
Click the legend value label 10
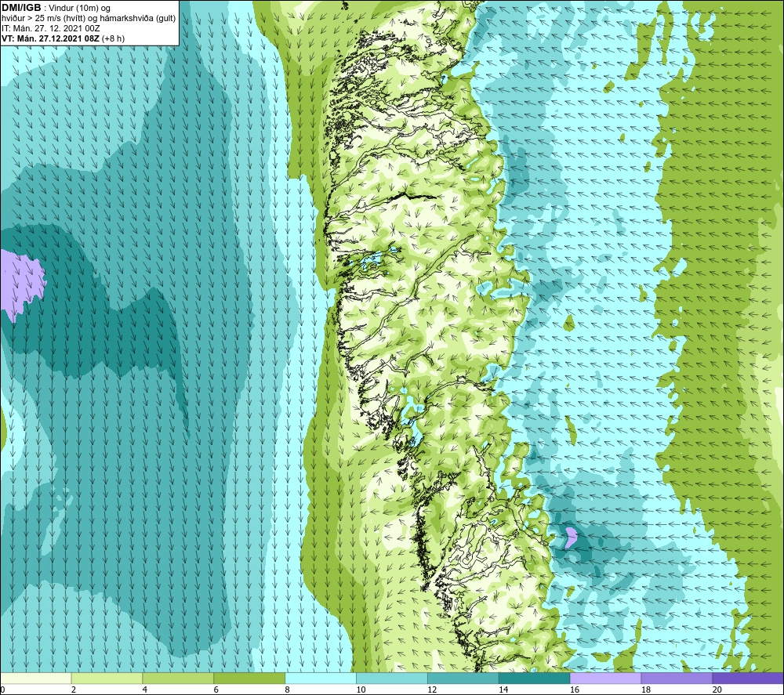[x=361, y=690]
